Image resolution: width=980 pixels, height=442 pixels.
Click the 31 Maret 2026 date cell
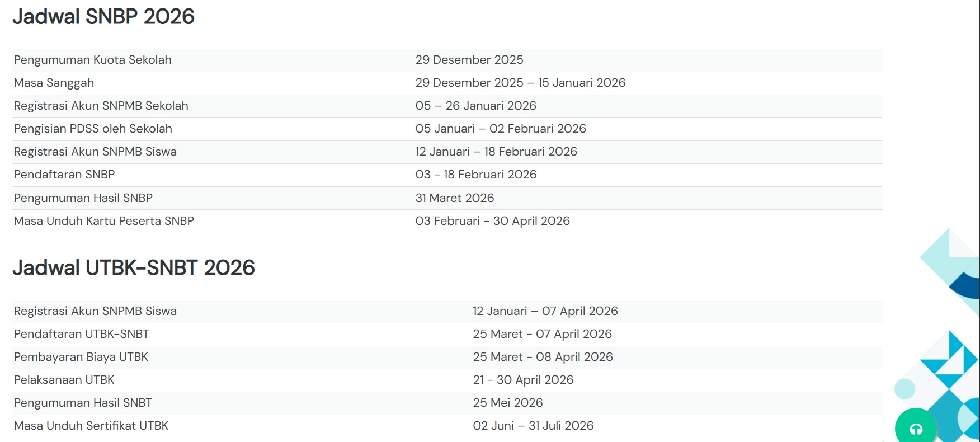[455, 198]
